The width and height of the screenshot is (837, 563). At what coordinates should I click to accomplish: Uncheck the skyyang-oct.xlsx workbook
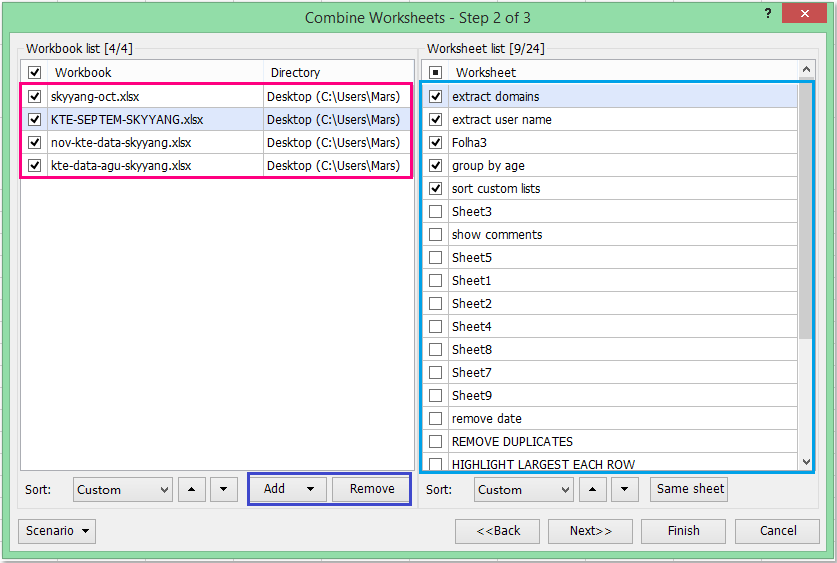pos(35,97)
